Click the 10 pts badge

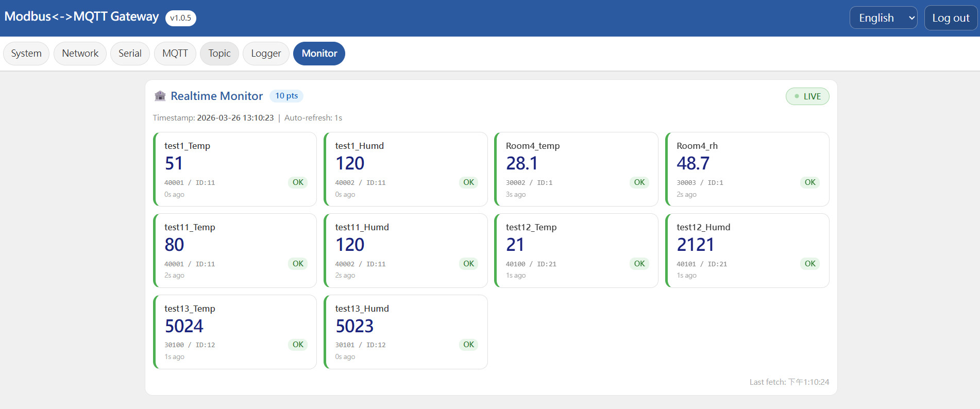(286, 96)
